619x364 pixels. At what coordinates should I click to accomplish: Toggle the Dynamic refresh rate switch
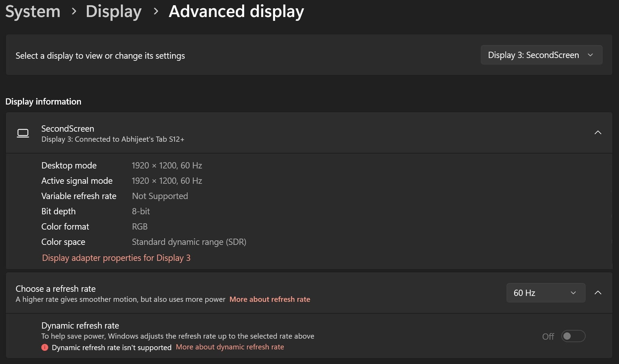[573, 336]
